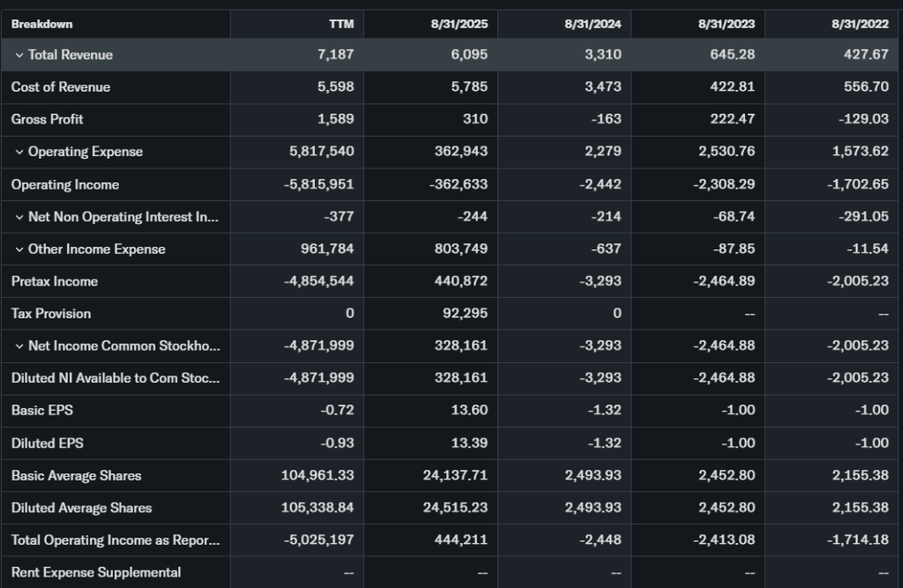Screen dimensions: 903x588
Task: Expand Net Non Operating Interest row chevron
Action: click(19, 217)
